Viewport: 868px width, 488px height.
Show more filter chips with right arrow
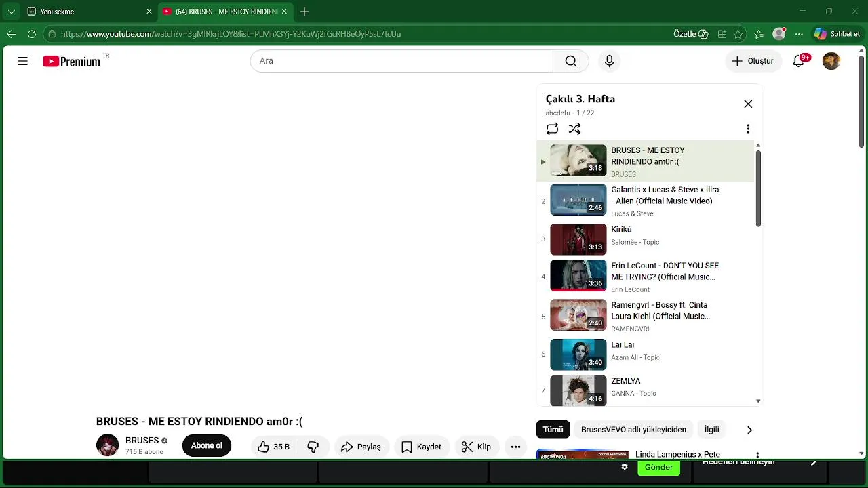[x=749, y=430]
